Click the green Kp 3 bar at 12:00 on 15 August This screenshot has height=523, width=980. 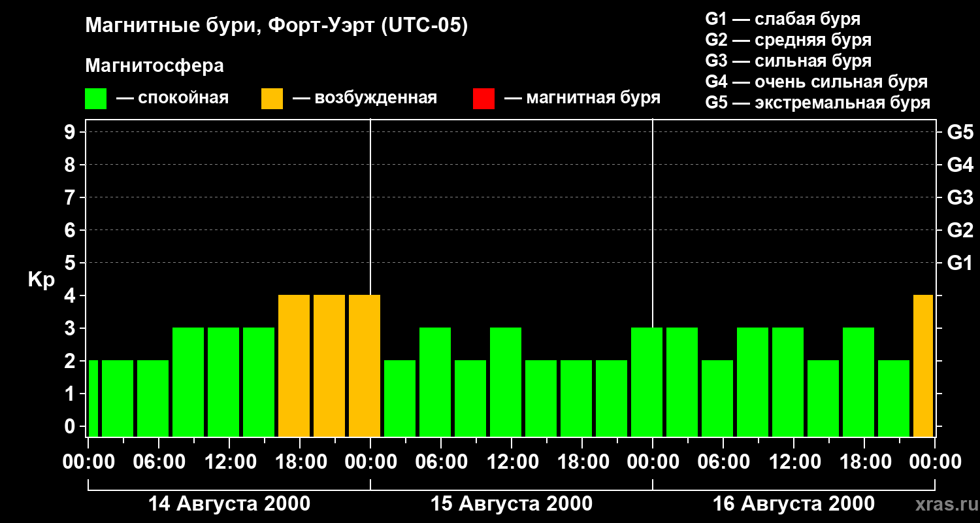[506, 382]
